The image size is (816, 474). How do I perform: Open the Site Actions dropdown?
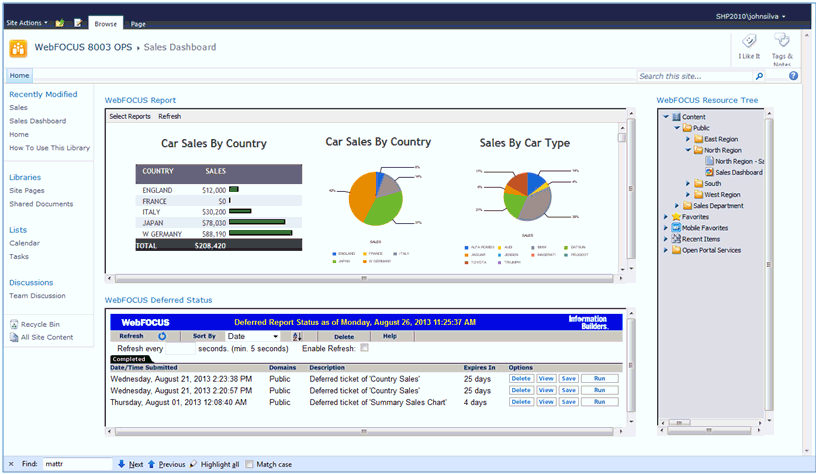(27, 23)
